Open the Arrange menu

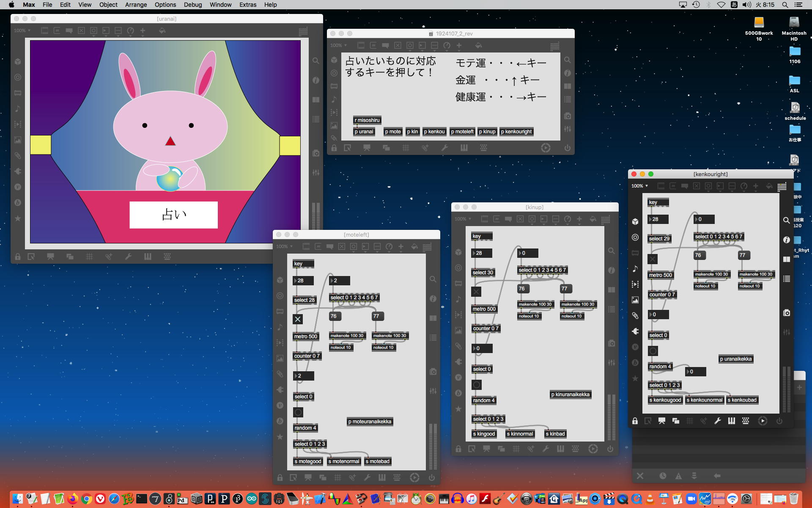[136, 5]
